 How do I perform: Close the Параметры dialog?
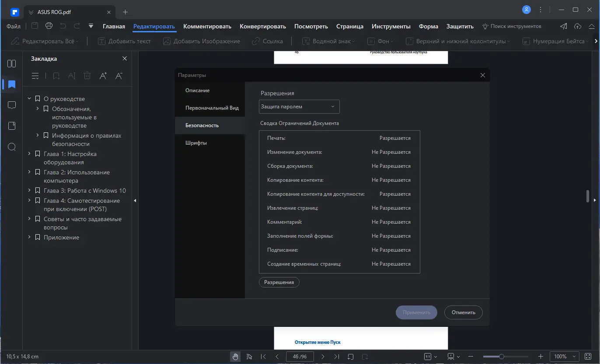coord(483,75)
